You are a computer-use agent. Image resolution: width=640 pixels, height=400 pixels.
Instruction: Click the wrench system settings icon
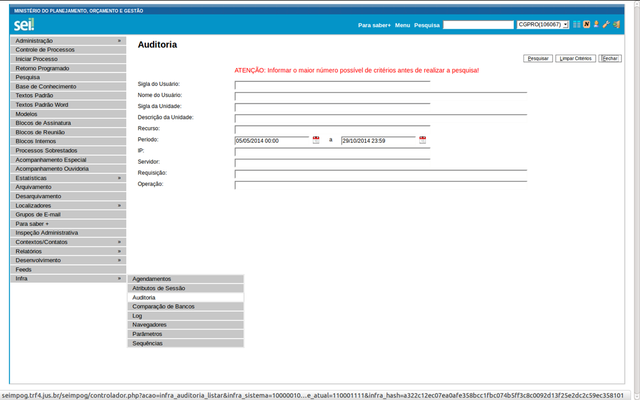click(606, 23)
